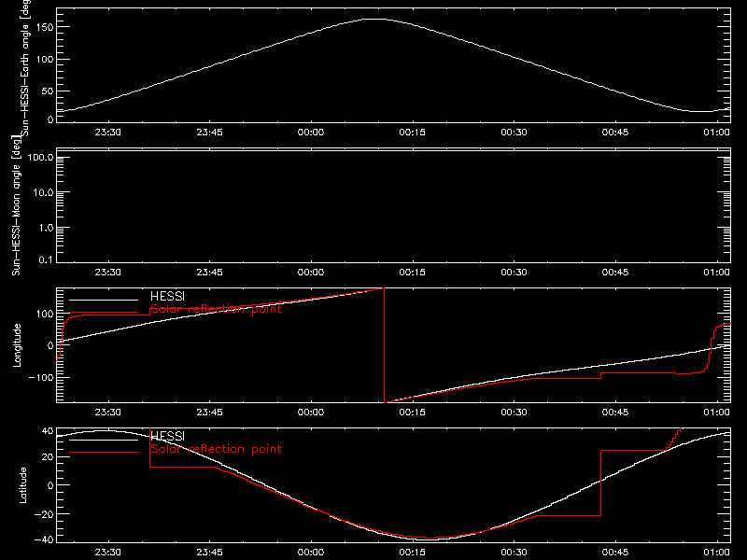Screen dimensions: 747x560
Task: Click the 50 tick on Earth angle axis
Action: [48, 91]
